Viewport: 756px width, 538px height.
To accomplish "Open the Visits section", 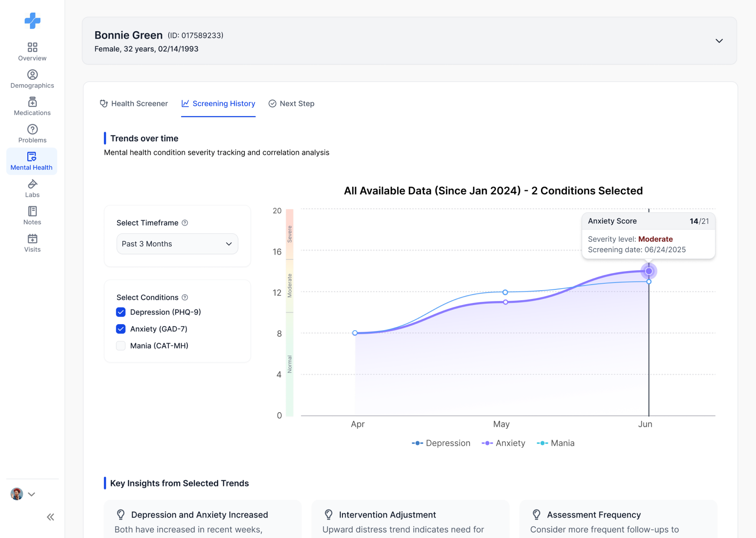I will (32, 243).
